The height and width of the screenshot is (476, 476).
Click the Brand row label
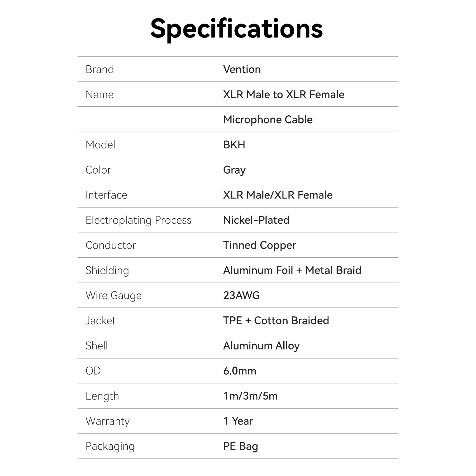point(100,69)
